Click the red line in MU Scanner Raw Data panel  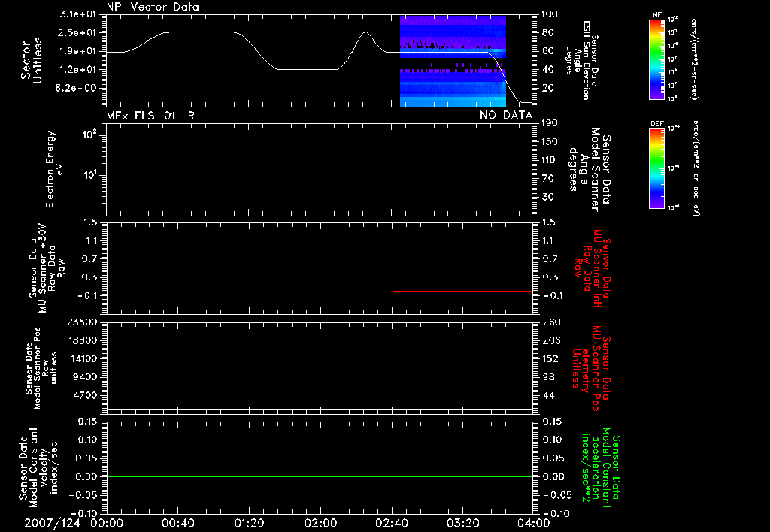coord(462,291)
